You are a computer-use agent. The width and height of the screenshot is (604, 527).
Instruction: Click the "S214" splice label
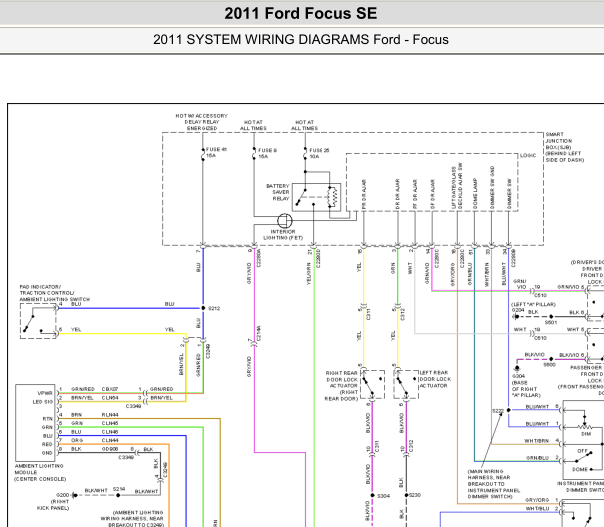pos(119,489)
